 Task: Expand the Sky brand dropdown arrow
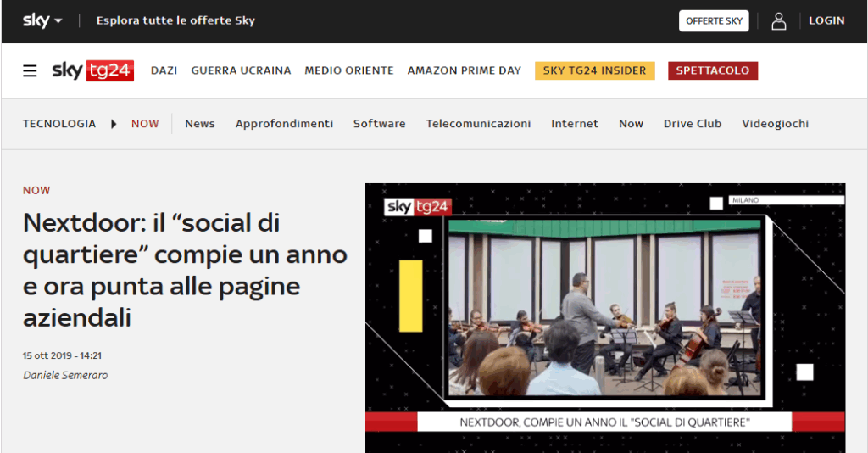pos(58,21)
